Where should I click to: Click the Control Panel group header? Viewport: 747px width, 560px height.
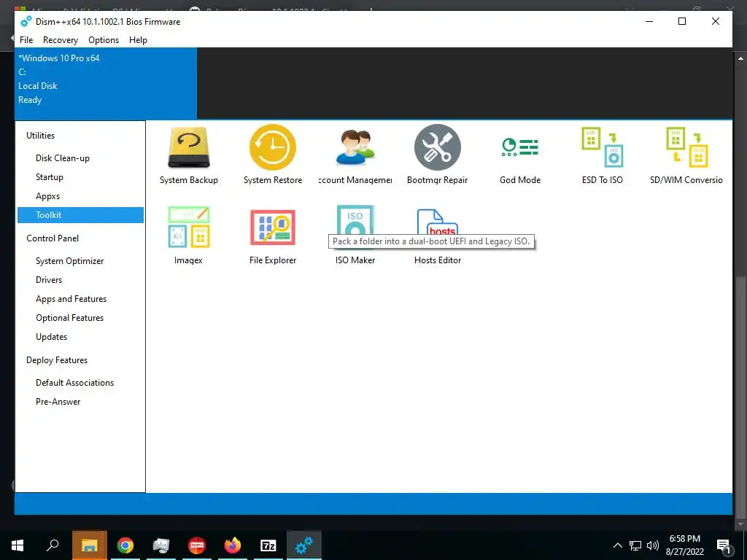tap(53, 238)
